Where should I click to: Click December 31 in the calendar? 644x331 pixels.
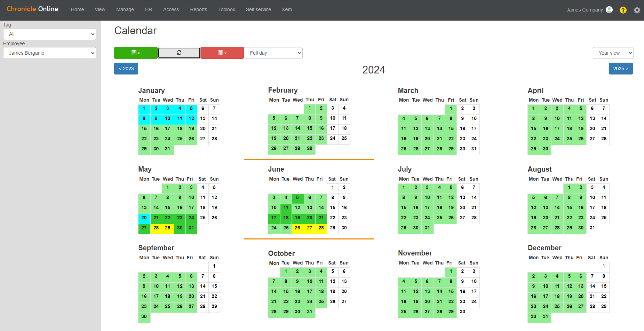(545, 317)
